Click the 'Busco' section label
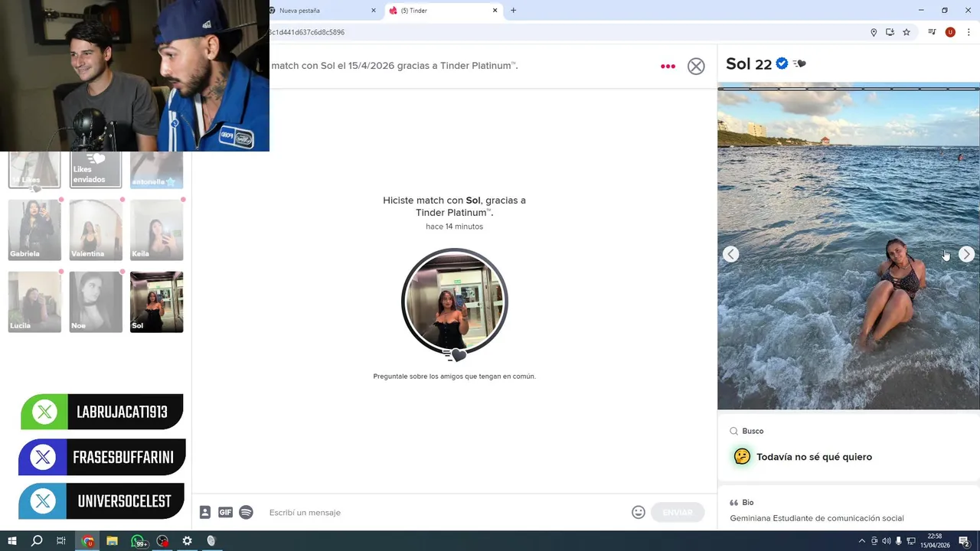980x551 pixels. [753, 431]
